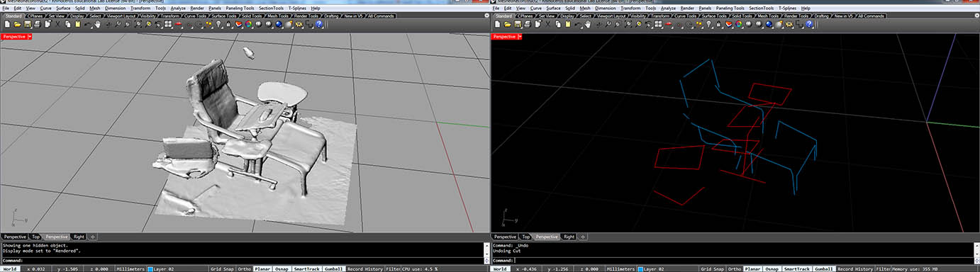The height and width of the screenshot is (272, 980).
Task: Toggle Ortho in left window status bar
Action: pyautogui.click(x=244, y=268)
